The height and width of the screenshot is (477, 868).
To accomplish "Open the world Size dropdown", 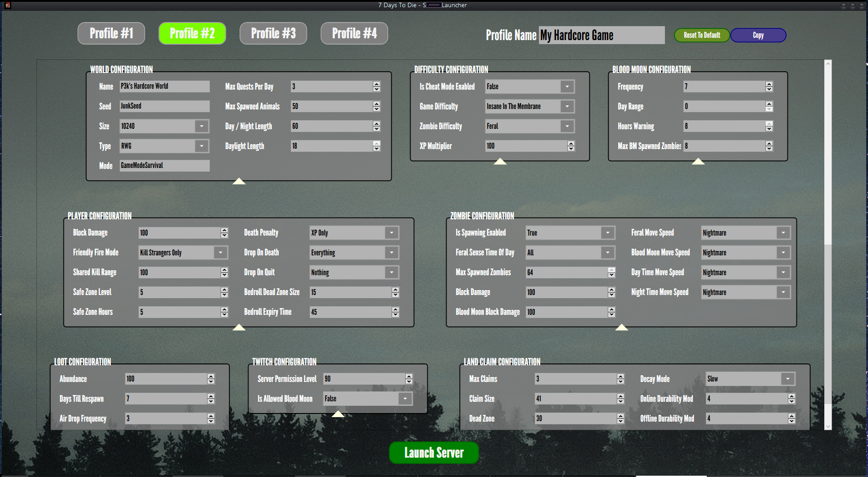I will click(164, 126).
